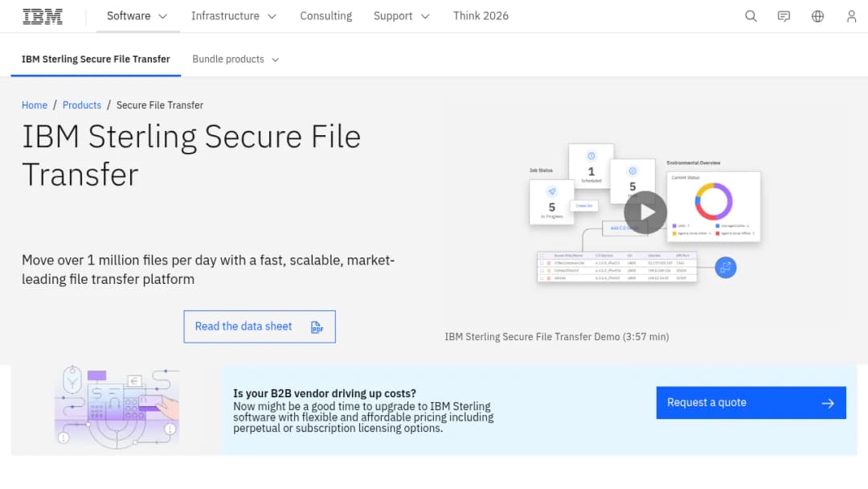Viewport: 868px width, 489px height.
Task: Click Read the data sheet button
Action: tap(260, 327)
